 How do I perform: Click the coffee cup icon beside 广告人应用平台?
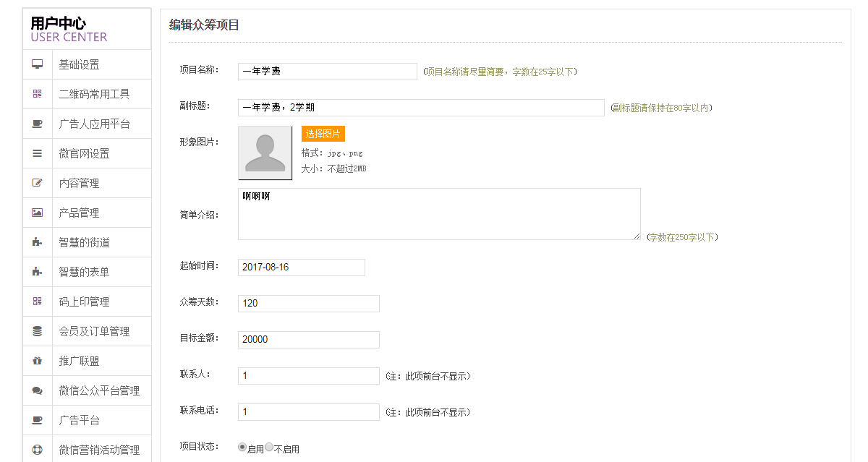point(38,124)
